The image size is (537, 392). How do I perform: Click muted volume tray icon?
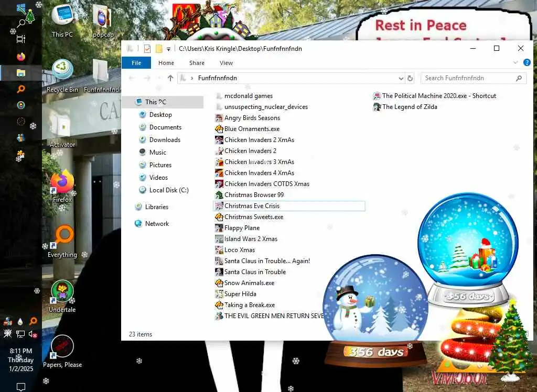(x=33, y=334)
